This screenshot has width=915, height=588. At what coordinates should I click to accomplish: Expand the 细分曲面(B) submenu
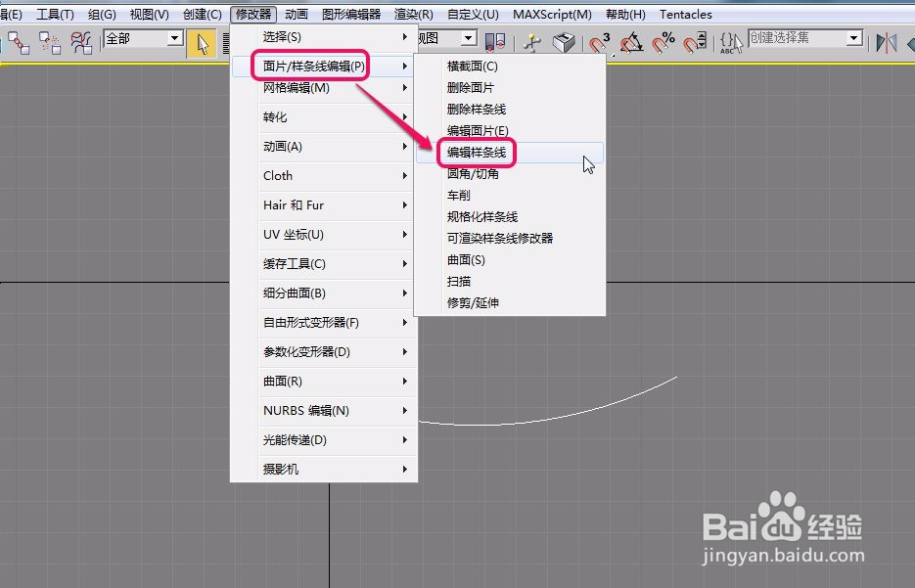click(x=324, y=293)
